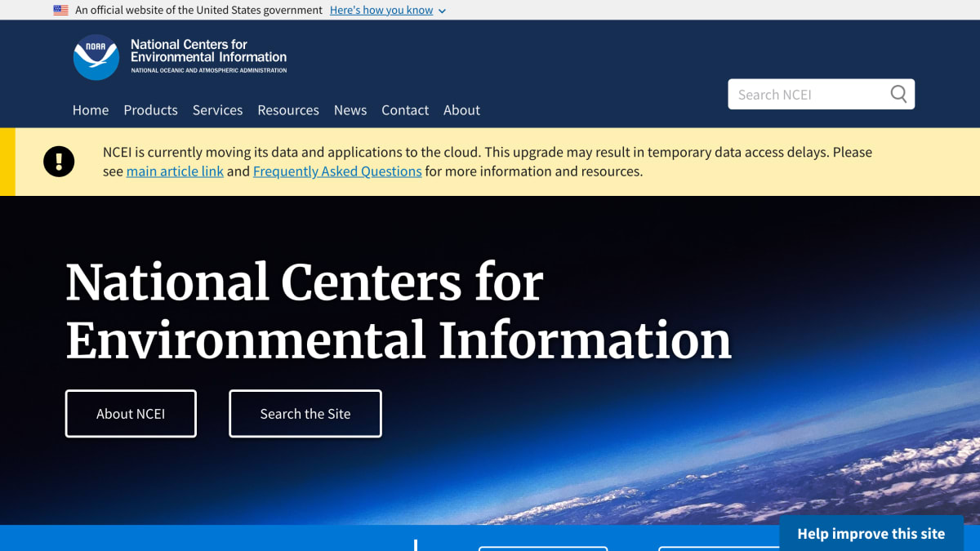The image size is (980, 551).
Task: Click the large hero heading text
Action: click(x=399, y=311)
